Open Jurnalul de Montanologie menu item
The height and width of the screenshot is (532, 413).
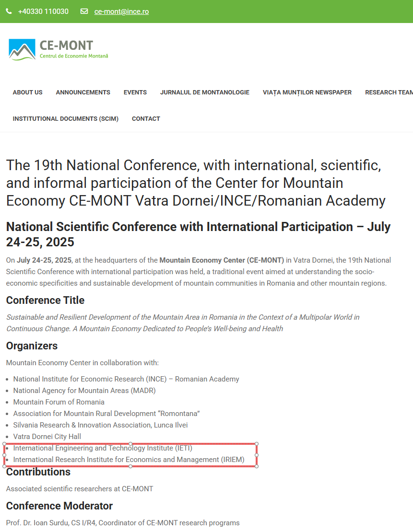click(x=205, y=93)
